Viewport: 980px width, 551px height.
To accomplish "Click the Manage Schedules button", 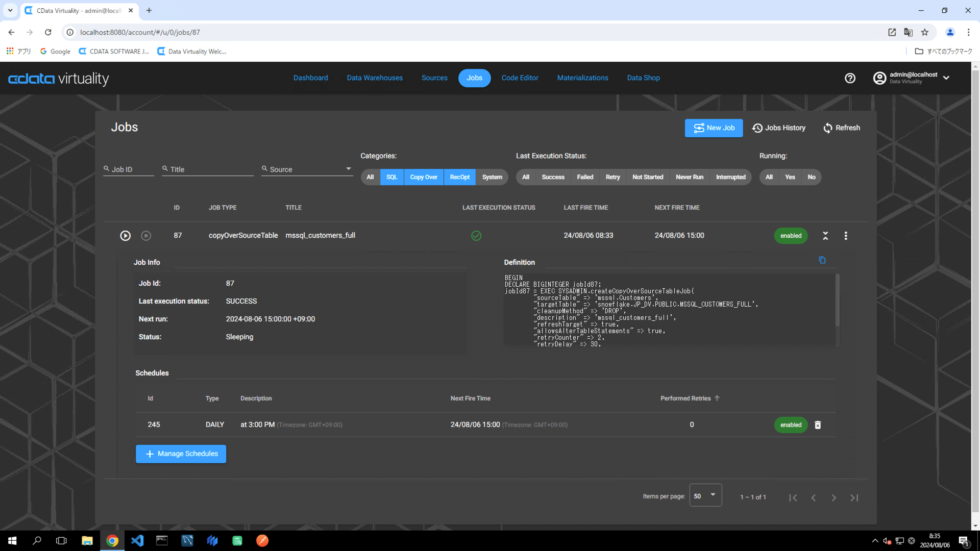I will coord(181,454).
